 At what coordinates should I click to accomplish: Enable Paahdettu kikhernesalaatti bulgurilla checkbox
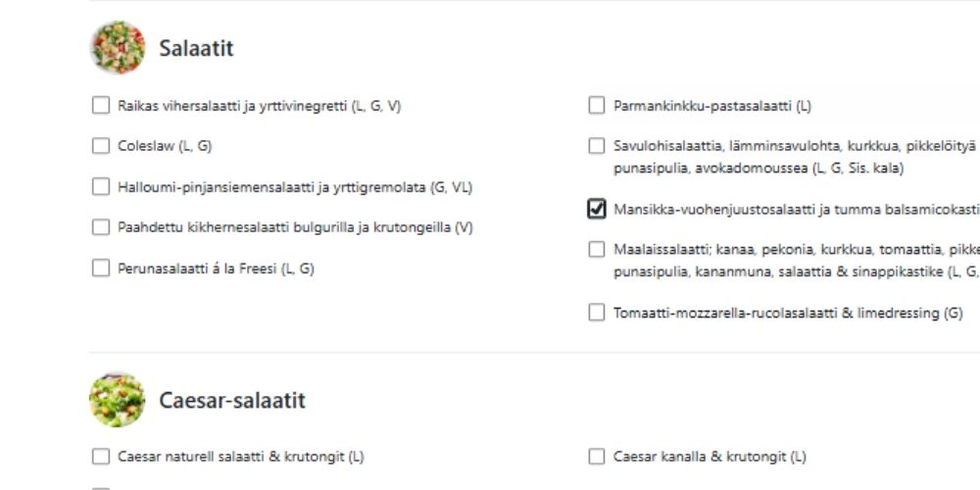[x=101, y=227]
